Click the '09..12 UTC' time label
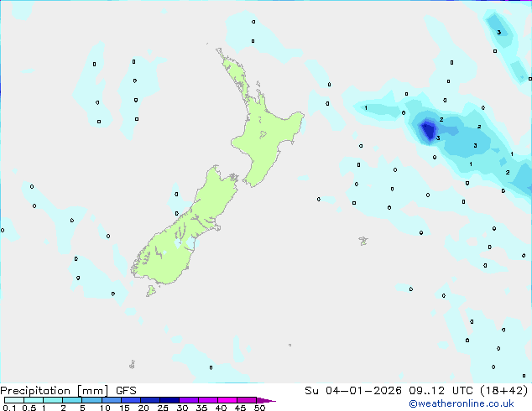Image resolution: width=532 pixels, height=411 pixels. tap(441, 391)
